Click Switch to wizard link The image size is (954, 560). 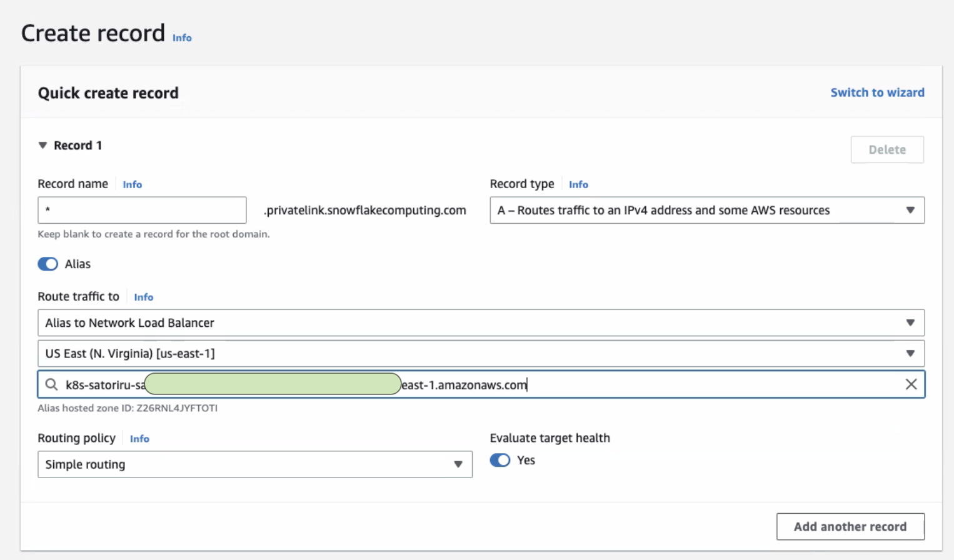coord(877,92)
